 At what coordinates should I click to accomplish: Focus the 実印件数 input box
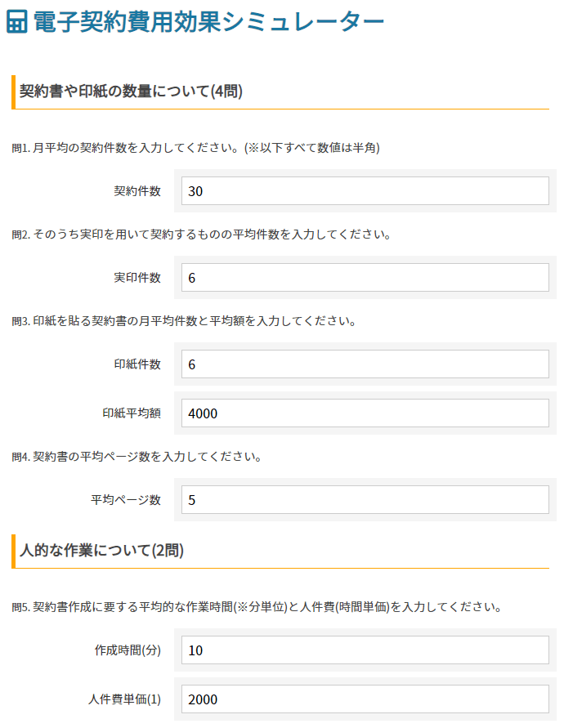pyautogui.click(x=365, y=278)
